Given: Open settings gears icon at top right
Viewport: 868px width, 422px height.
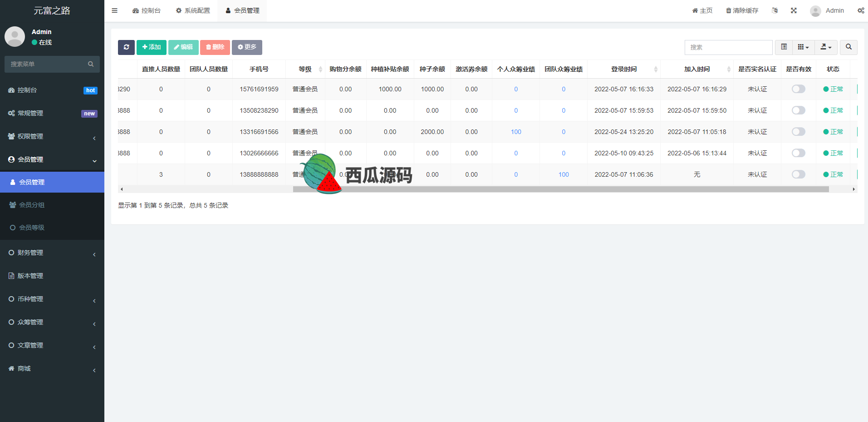Looking at the screenshot, I should 861,10.
